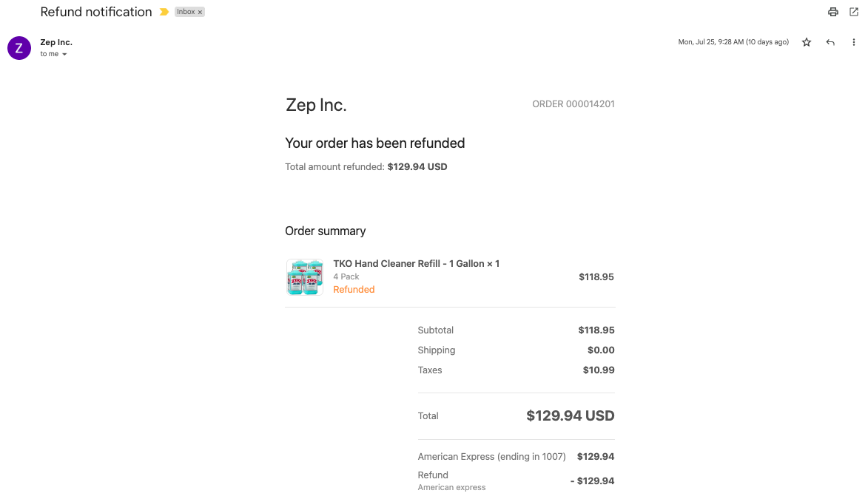Click the Zep Inc. sender name

pos(56,42)
